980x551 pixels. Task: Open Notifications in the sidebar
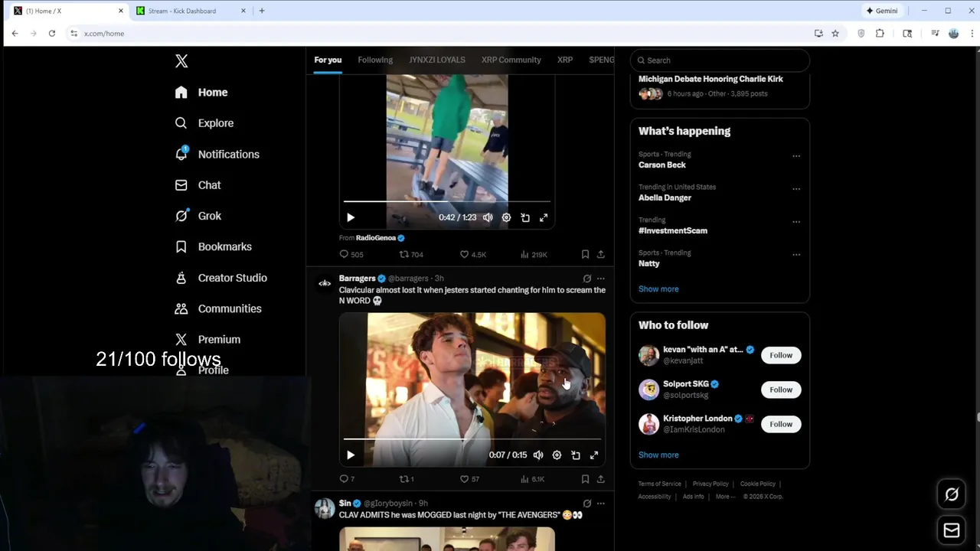217,155
